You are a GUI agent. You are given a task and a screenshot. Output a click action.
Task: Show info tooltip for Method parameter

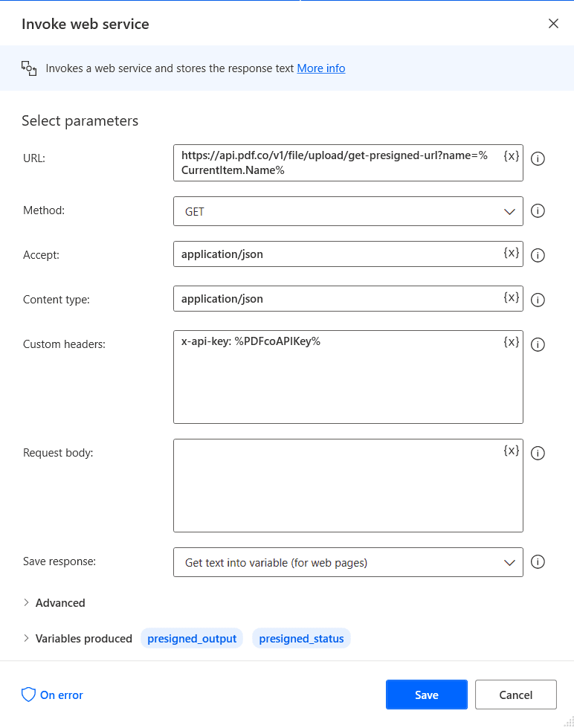[x=538, y=210]
